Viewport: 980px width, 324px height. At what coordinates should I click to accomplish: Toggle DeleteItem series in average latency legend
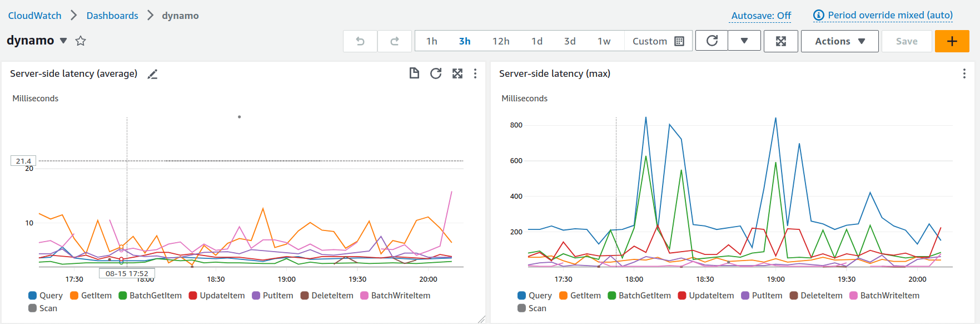coord(327,296)
